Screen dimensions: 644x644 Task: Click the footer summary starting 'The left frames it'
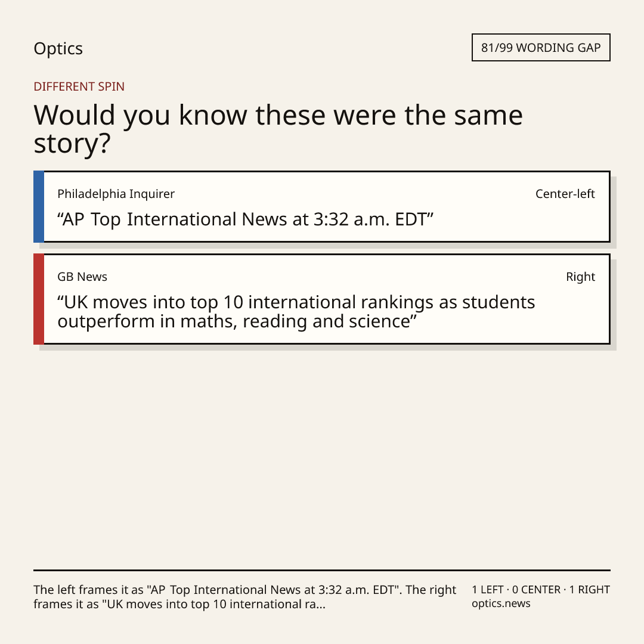(x=245, y=597)
